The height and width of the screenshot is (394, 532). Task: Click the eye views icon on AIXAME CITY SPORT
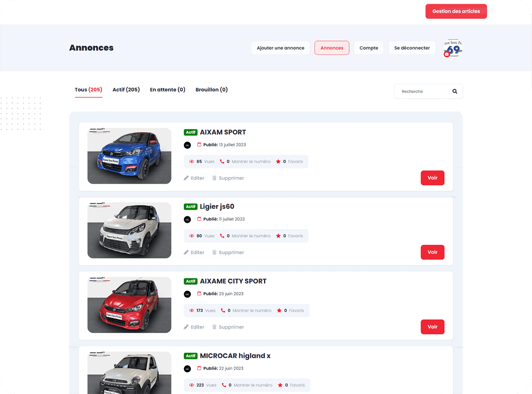(192, 310)
